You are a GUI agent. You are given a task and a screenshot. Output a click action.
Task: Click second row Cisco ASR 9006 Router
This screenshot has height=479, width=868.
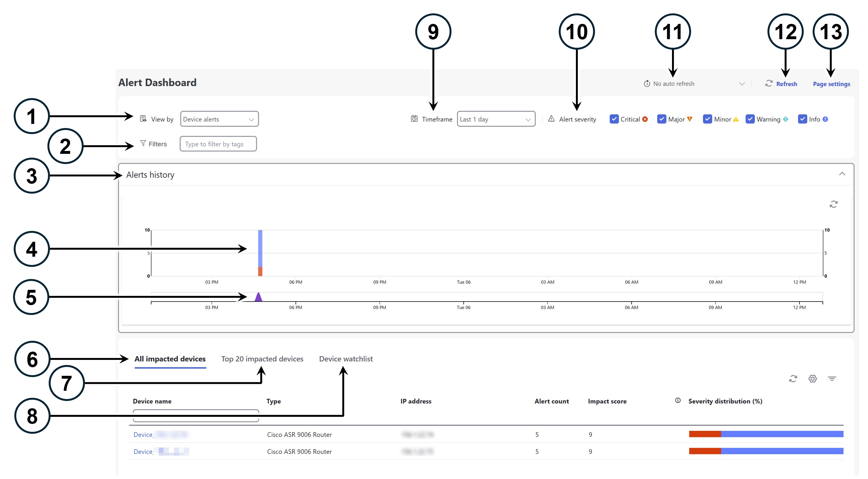click(x=299, y=451)
